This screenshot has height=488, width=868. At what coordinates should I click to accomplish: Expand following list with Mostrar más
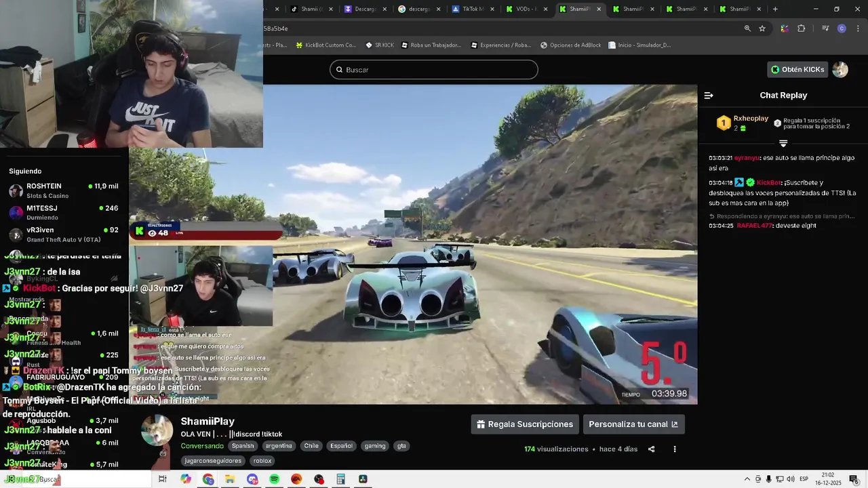27,300
